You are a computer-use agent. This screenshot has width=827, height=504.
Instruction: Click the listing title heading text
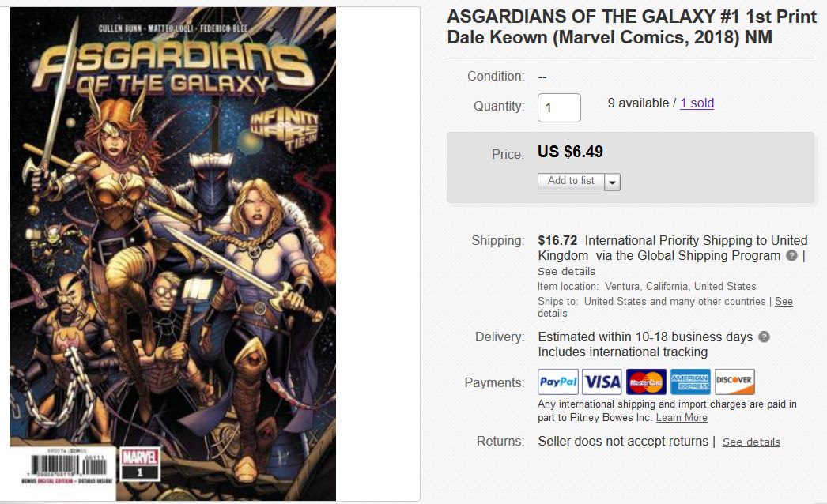(x=631, y=27)
